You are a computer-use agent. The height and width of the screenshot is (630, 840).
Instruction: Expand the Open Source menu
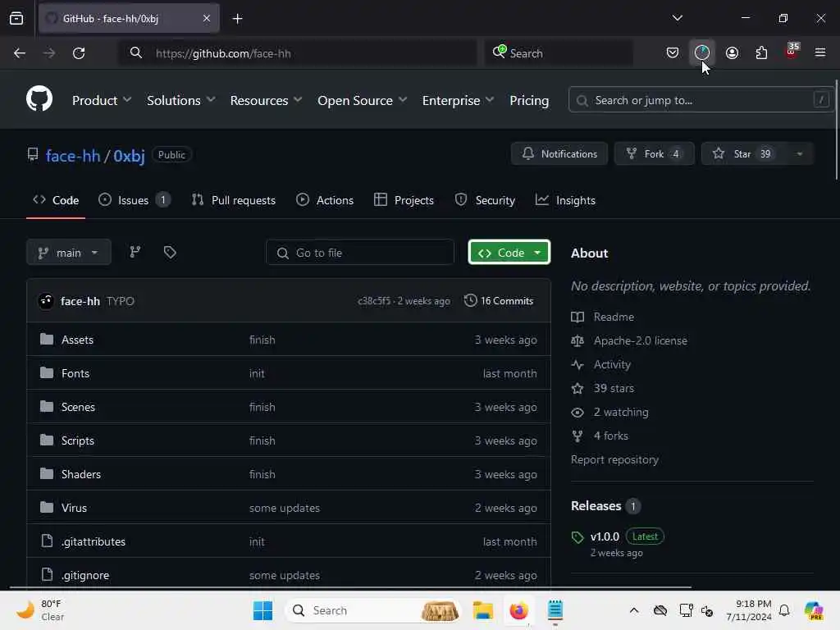(x=362, y=100)
